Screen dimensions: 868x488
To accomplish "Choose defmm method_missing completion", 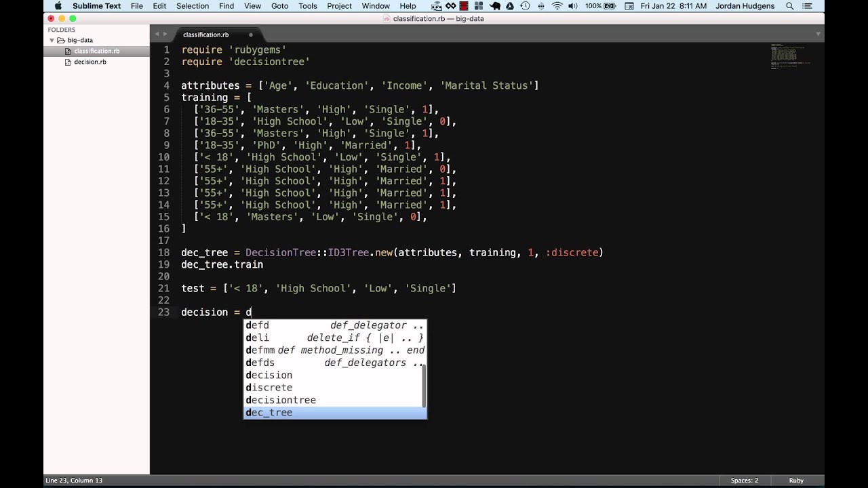I will pos(334,350).
